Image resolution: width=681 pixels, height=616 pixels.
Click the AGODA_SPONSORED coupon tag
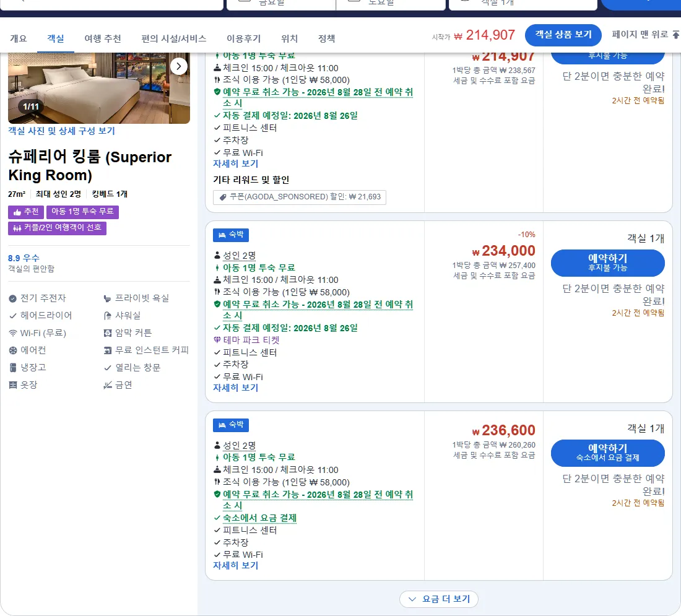(x=299, y=197)
